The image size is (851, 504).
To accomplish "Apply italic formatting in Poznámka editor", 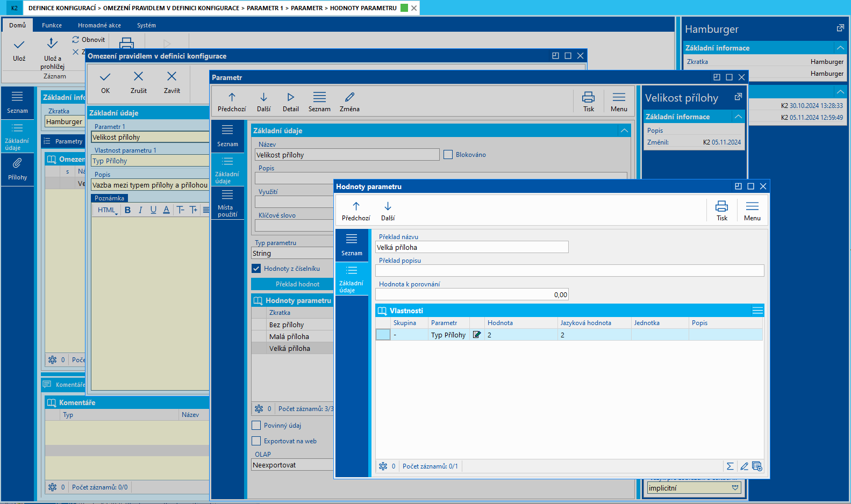I will coord(140,210).
